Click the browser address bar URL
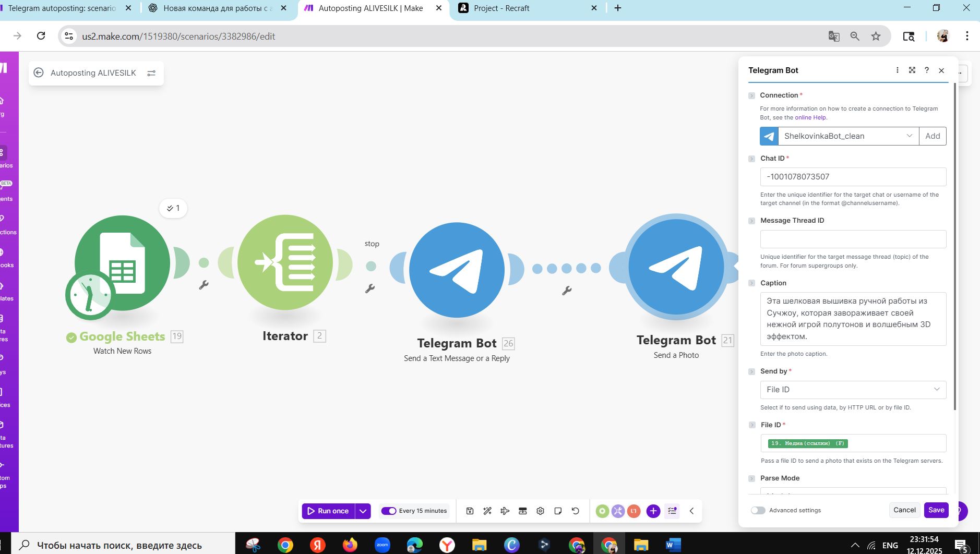The image size is (980, 554). pyautogui.click(x=178, y=37)
